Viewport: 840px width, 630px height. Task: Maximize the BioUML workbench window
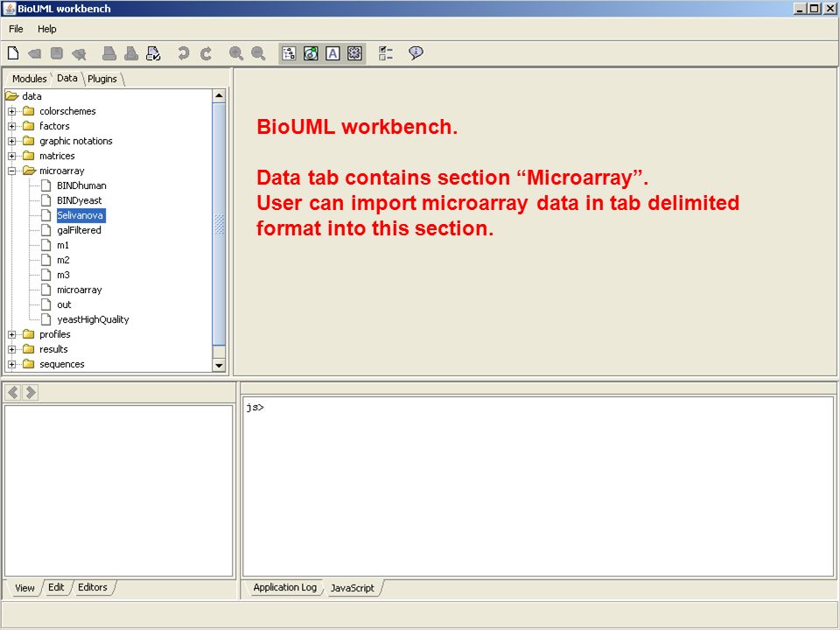815,9
